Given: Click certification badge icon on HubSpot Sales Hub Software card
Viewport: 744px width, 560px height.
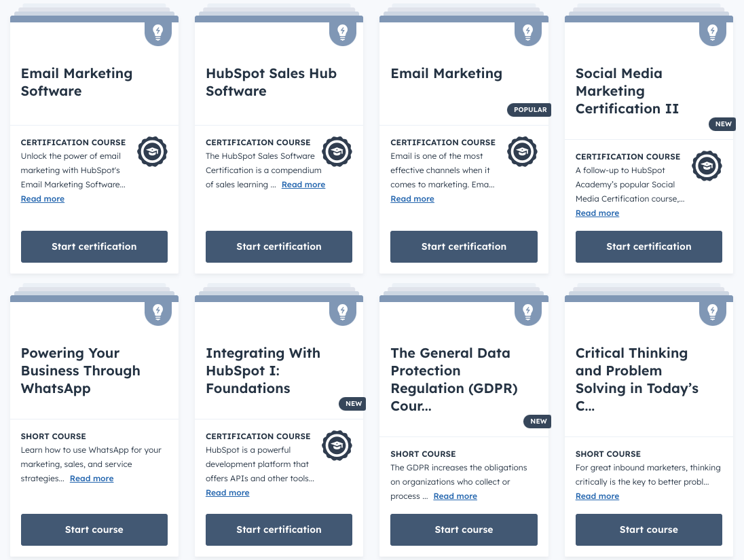Looking at the screenshot, I should (x=337, y=152).
